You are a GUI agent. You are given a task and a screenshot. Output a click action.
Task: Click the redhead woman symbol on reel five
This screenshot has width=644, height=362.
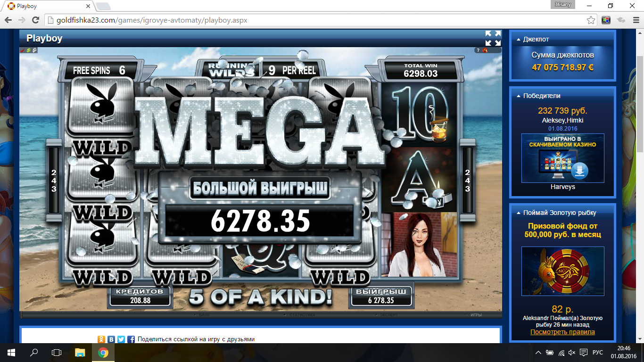pos(419,245)
